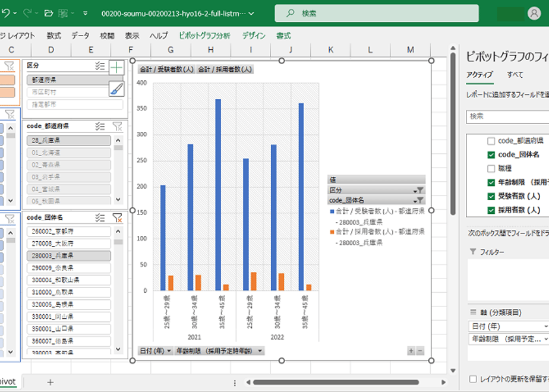Click horizontal scrollbar right arrow
This screenshot has height=392, width=549.
point(443,382)
